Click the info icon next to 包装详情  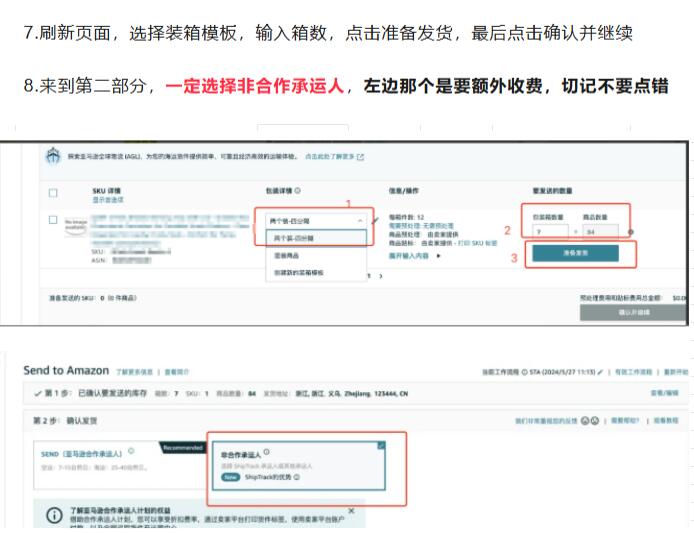(297, 191)
